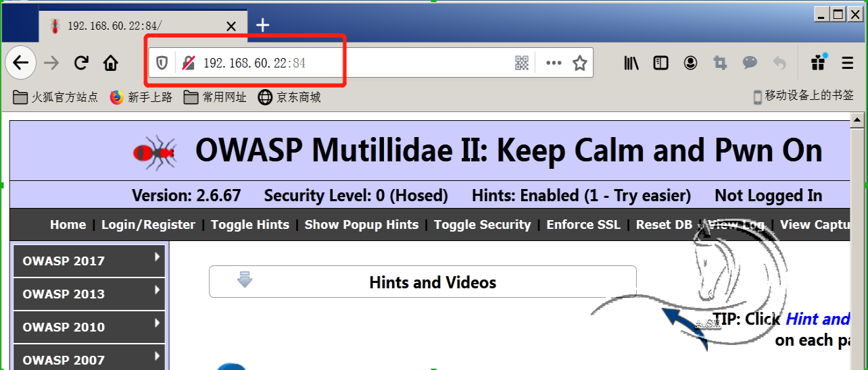Expand the OWASP 2010 menu
The image size is (868, 370).
click(x=89, y=327)
